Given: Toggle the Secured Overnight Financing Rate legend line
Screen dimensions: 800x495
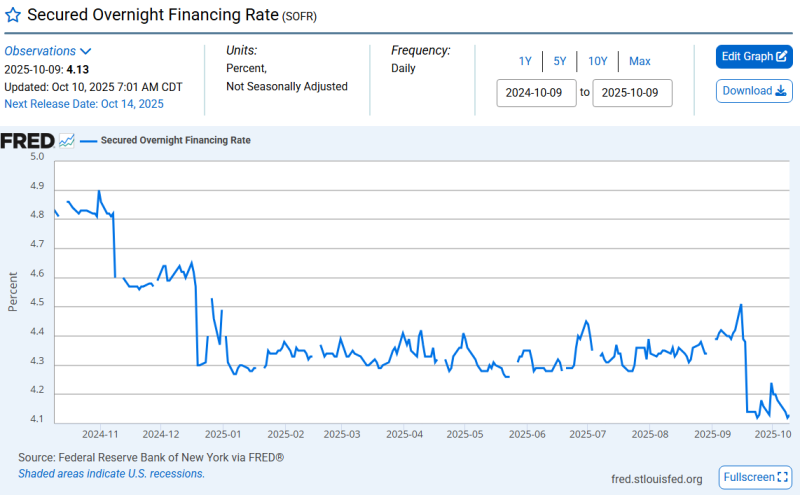Looking at the screenshot, I should tap(165, 141).
